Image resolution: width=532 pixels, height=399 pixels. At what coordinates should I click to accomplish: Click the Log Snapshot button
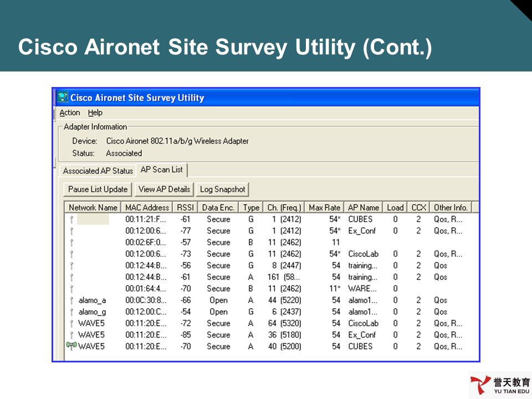223,190
